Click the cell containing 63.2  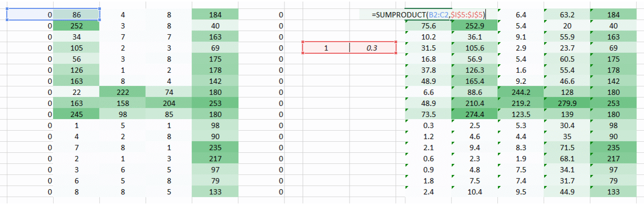[x=567, y=15]
